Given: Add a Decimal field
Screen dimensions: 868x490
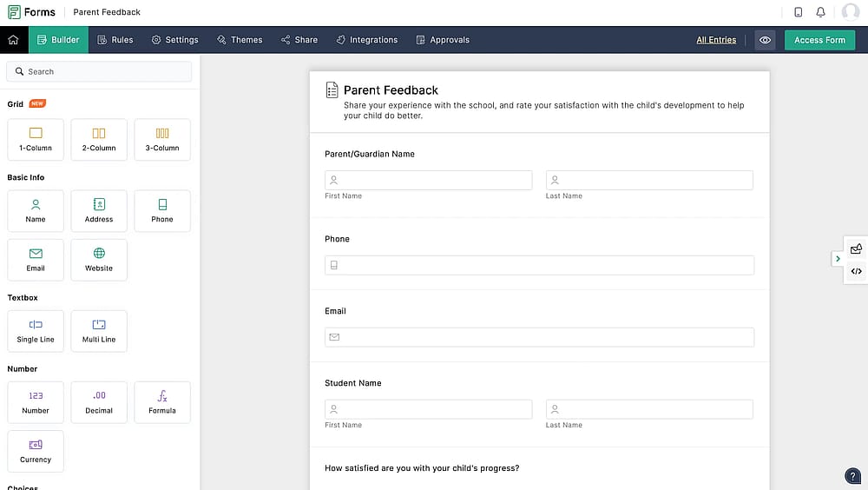Looking at the screenshot, I should tap(99, 402).
